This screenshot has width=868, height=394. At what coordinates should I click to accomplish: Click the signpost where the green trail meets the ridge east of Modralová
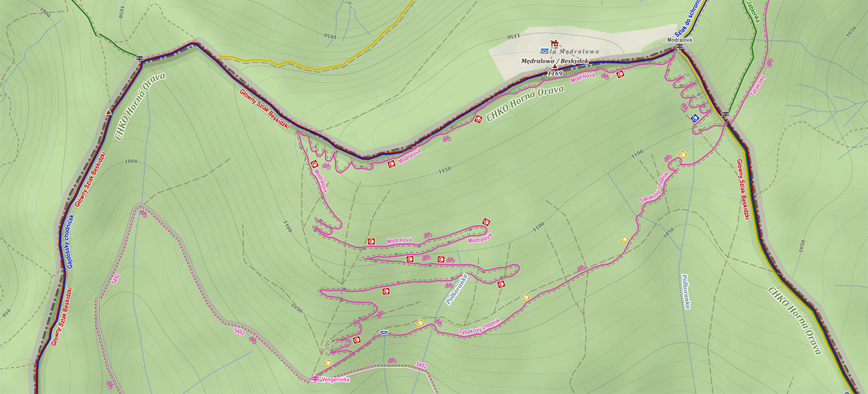(x=725, y=115)
